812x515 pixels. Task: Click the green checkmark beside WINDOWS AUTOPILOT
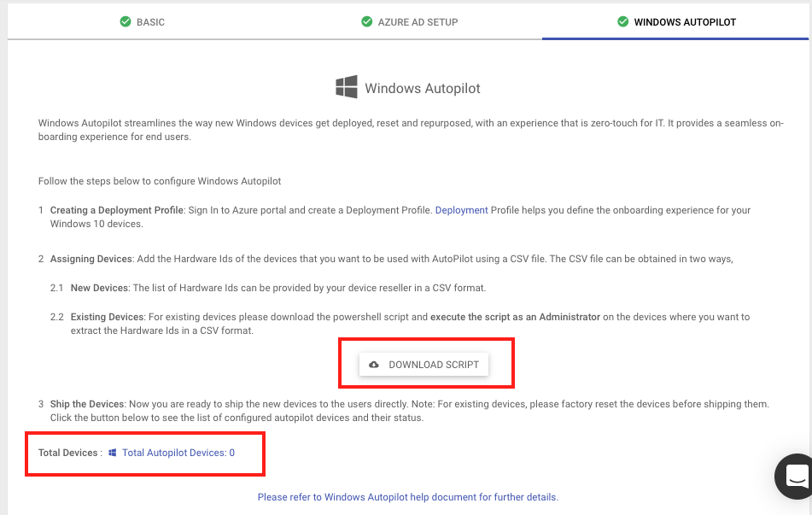coord(623,21)
